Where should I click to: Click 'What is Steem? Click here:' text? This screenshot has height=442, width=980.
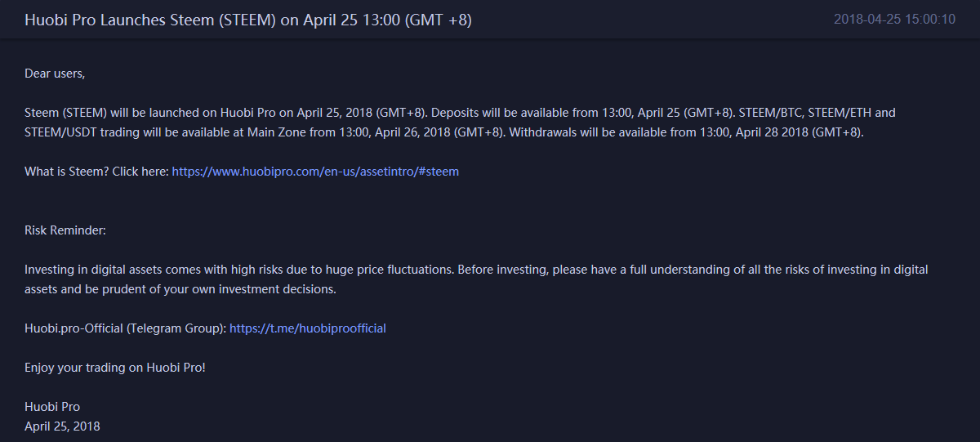point(96,172)
